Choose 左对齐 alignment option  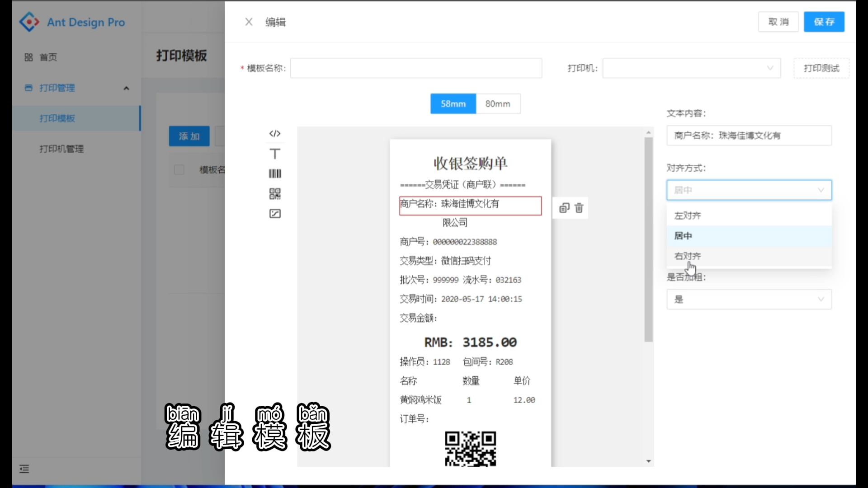click(x=749, y=216)
